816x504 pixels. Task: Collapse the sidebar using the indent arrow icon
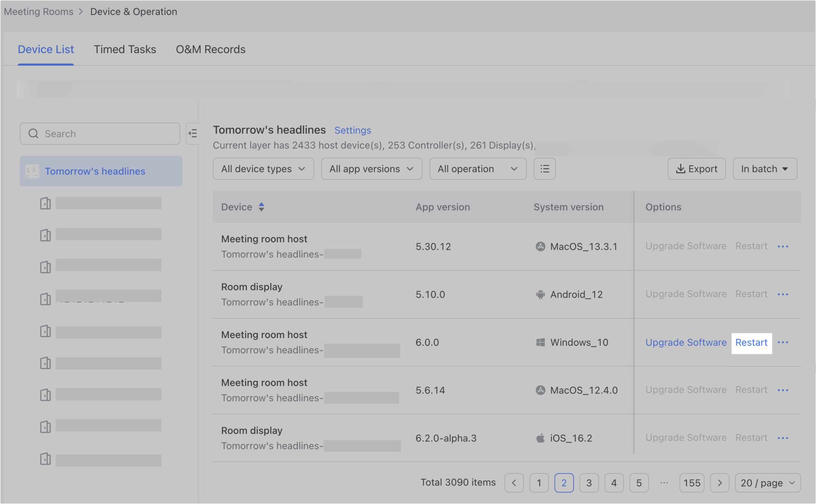[x=193, y=133]
